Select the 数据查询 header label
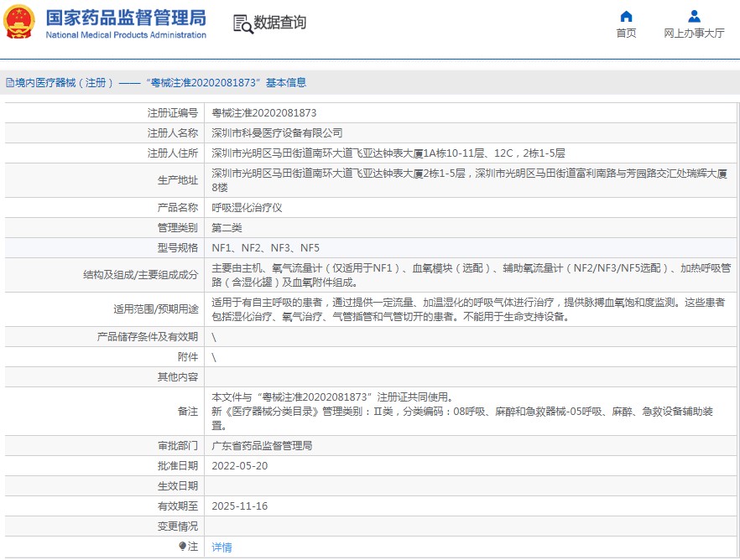 coord(280,23)
